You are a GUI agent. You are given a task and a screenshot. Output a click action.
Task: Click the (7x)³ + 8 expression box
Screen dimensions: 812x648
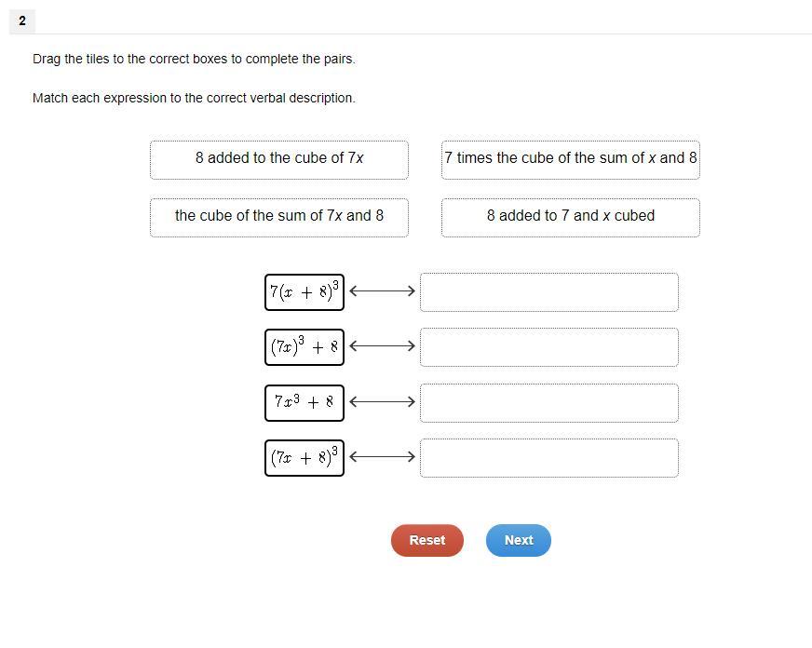[x=304, y=347]
